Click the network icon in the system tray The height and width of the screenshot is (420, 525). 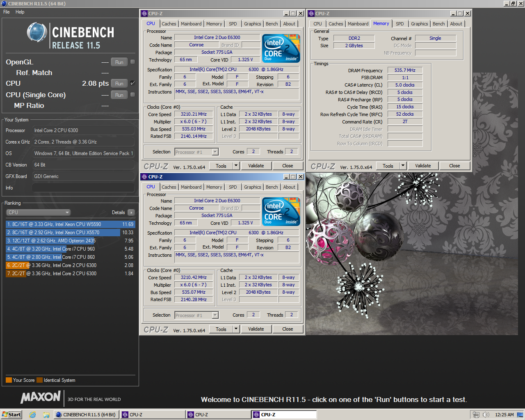(476, 415)
